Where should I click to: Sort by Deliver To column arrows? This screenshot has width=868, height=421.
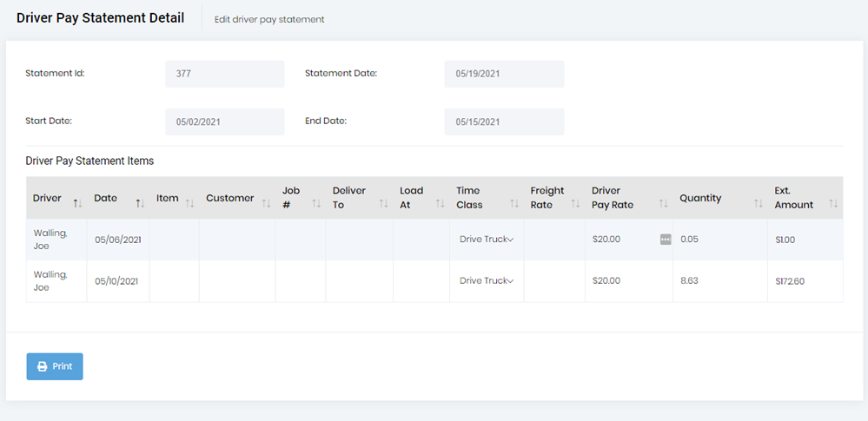coord(384,204)
